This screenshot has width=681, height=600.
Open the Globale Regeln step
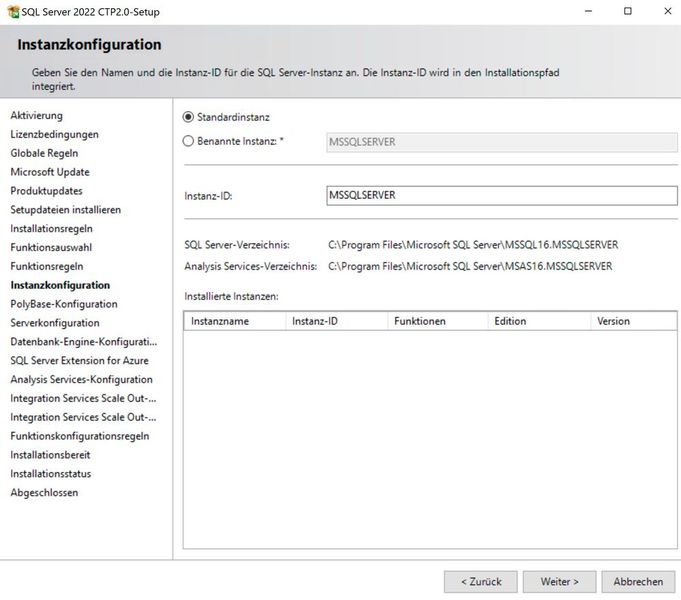[44, 153]
